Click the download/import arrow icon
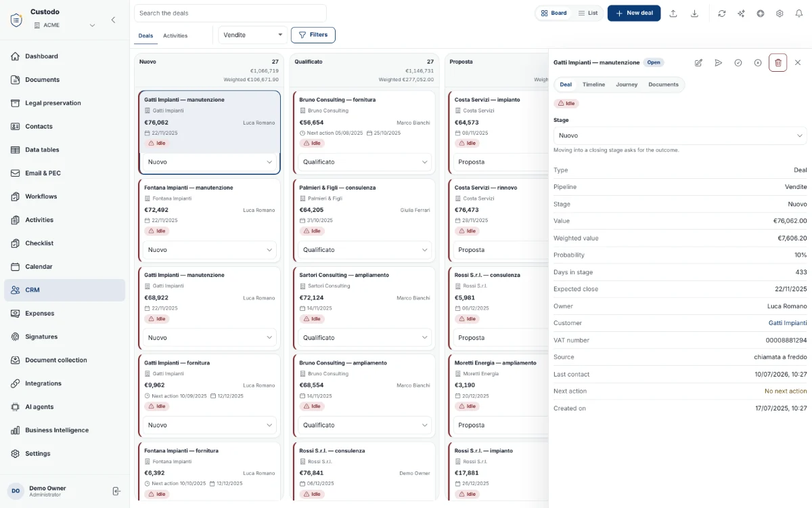Viewport: 812px width, 508px height. (694, 14)
